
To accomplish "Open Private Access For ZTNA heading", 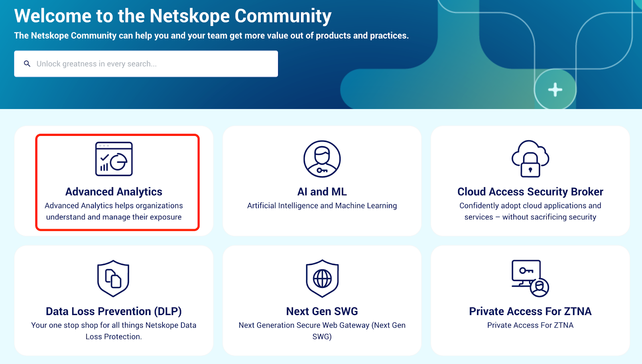I will [530, 311].
